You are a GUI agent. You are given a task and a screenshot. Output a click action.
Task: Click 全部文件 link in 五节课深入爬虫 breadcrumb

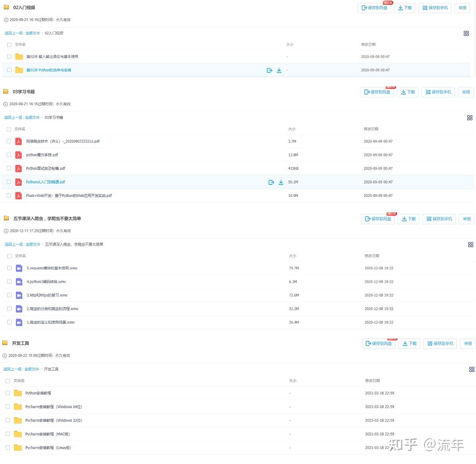pyautogui.click(x=33, y=245)
